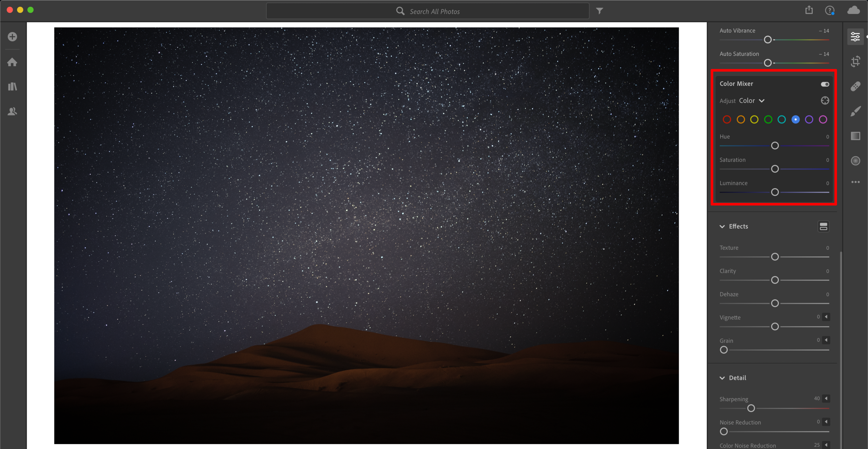The image size is (868, 449).
Task: Open the Sharing people icon
Action: click(12, 112)
